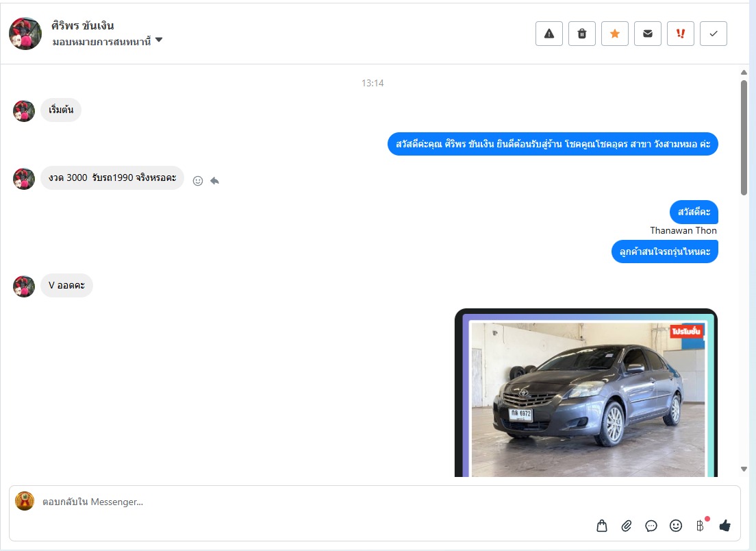The height and width of the screenshot is (551, 756).
Task: Attach a file using the paperclip icon
Action: [x=627, y=526]
